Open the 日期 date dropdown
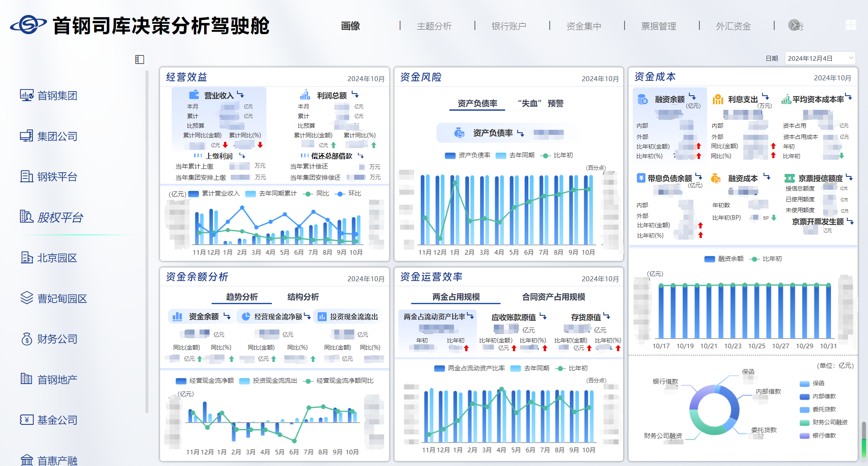Screen dimensions: 868x466 820,58
